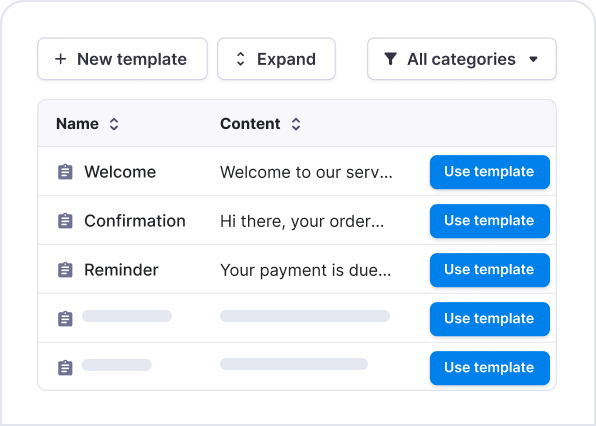
Task: Click the plus icon in New template
Action: coord(60,59)
